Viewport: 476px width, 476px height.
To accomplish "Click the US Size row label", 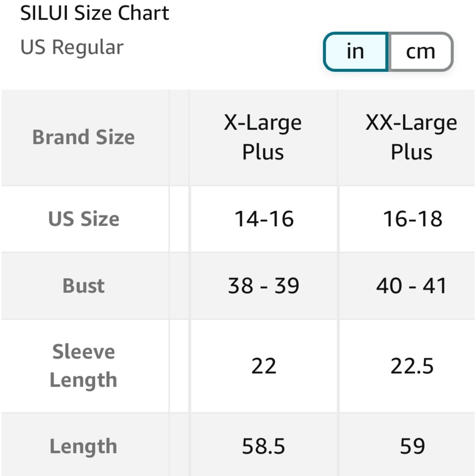I will [x=83, y=219].
